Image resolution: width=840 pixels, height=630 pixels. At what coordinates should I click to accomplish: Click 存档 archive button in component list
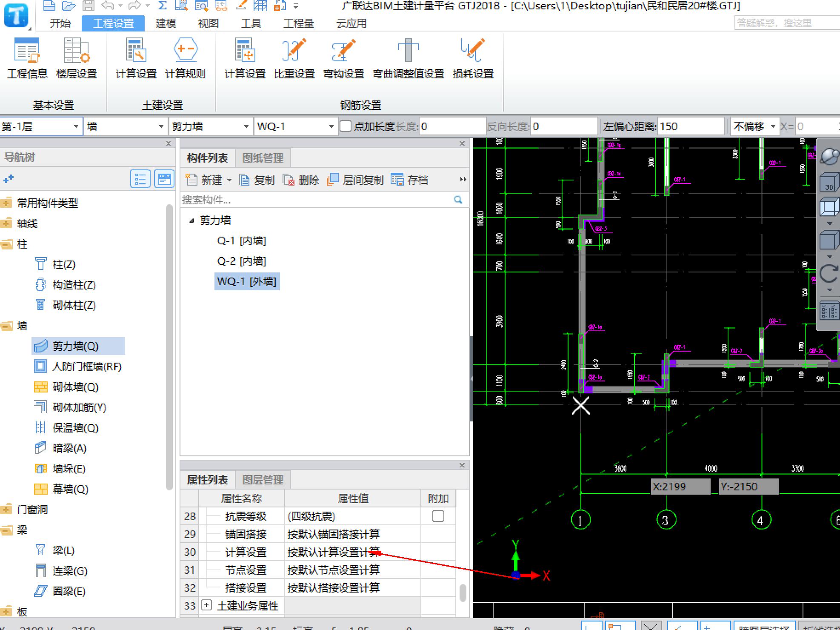pos(409,180)
